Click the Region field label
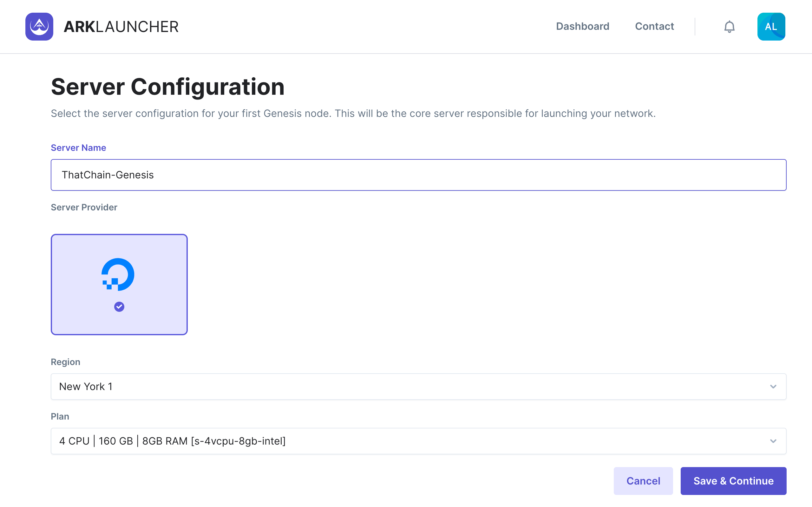The image size is (812, 507). (x=65, y=362)
